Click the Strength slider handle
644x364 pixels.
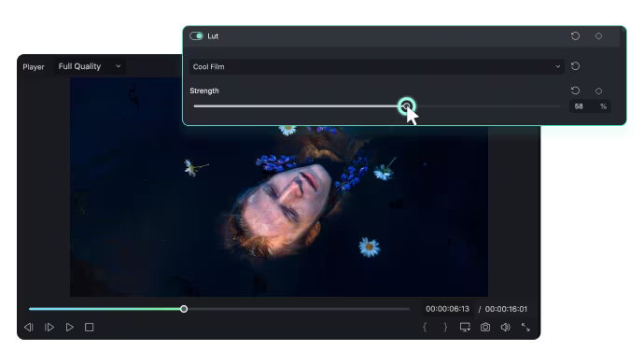tap(407, 106)
